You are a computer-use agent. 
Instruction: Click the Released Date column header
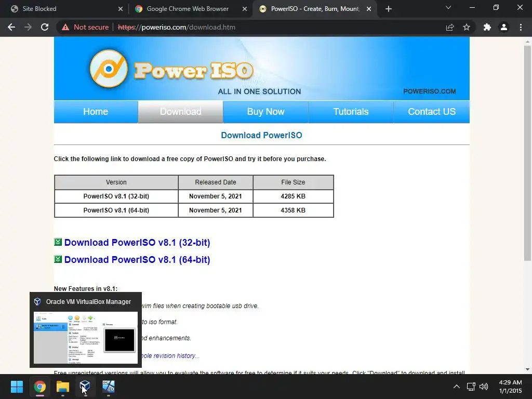coord(216,182)
